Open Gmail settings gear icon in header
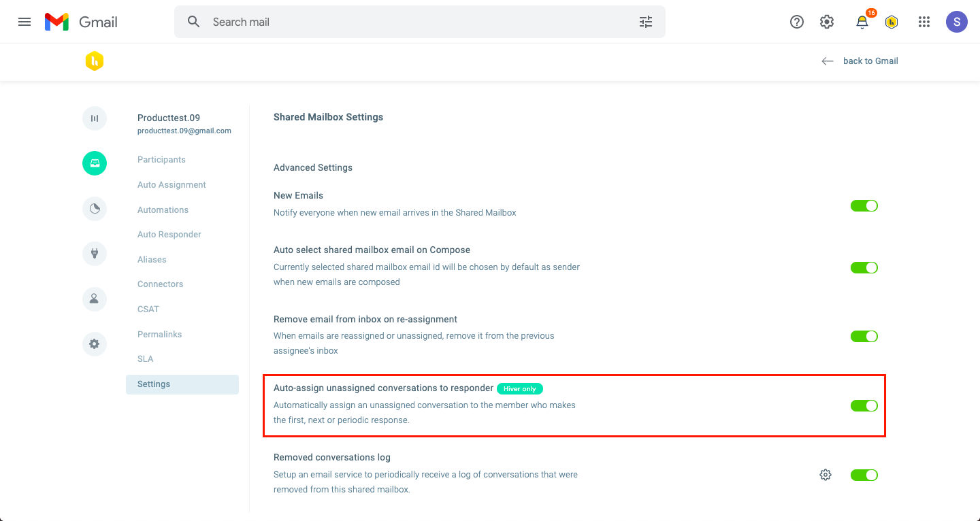The image size is (980, 521). pos(827,22)
